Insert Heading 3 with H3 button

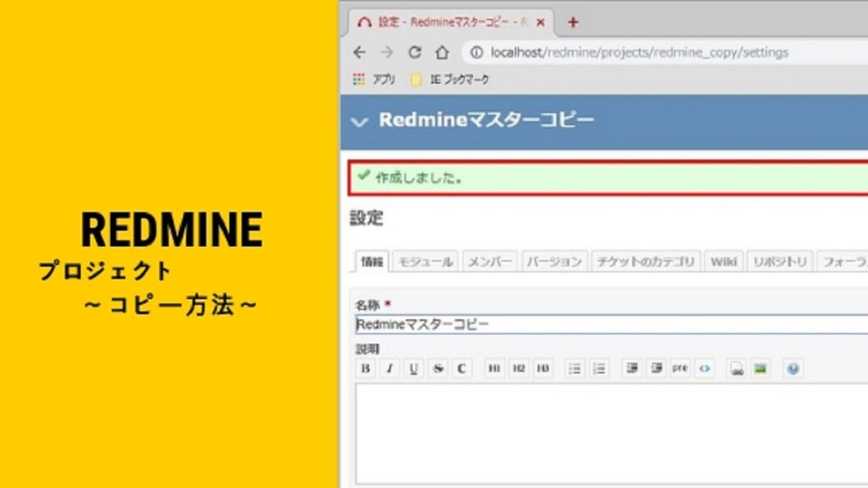tap(543, 369)
